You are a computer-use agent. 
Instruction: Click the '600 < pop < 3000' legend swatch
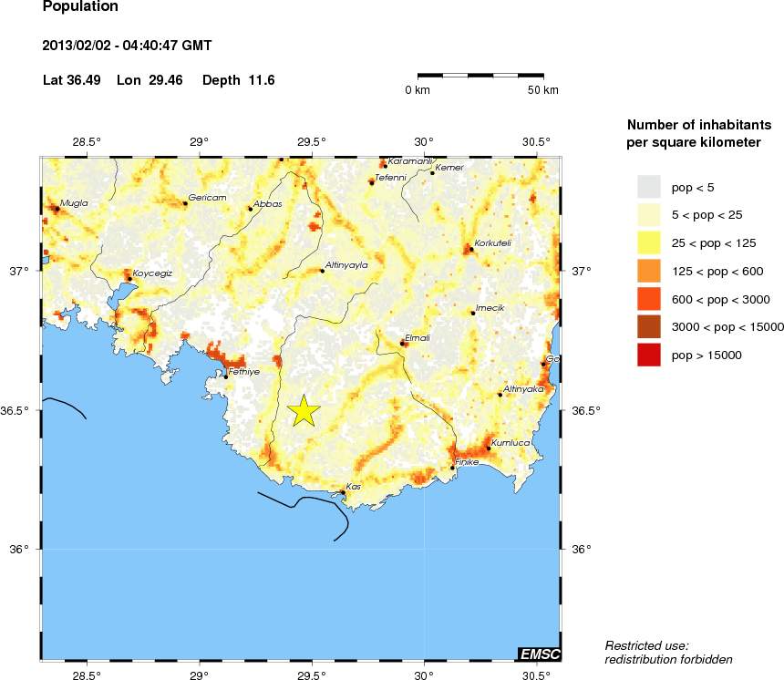click(x=648, y=299)
